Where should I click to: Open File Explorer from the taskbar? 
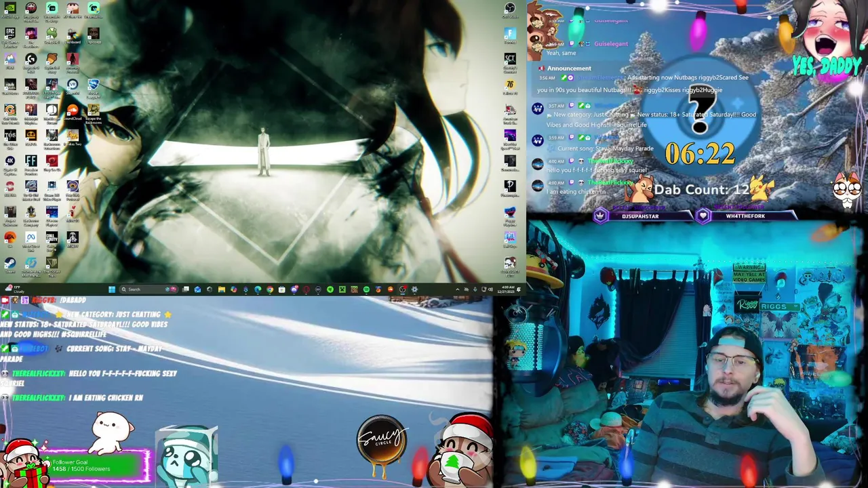[x=222, y=289]
